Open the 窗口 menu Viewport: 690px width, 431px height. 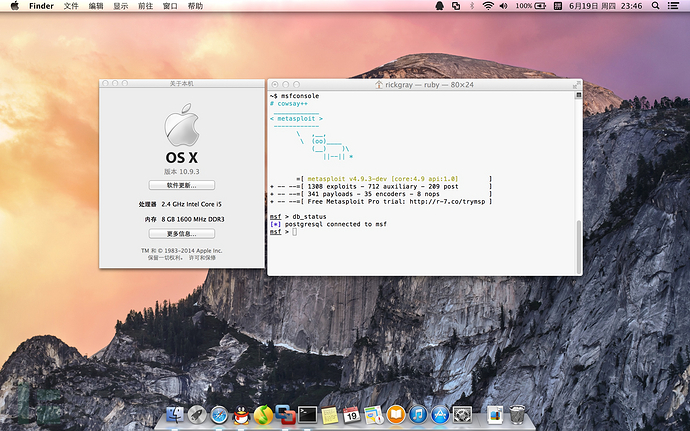pyautogui.click(x=170, y=6)
